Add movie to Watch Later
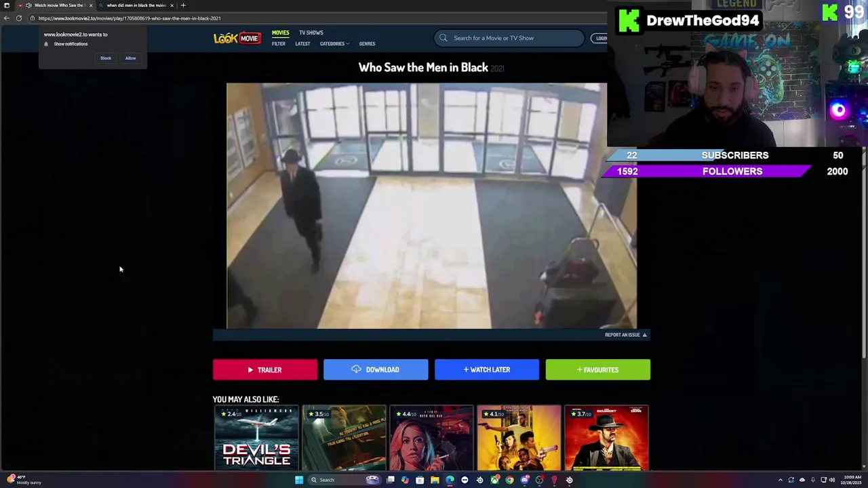Viewport: 868px width, 488px height. [487, 370]
